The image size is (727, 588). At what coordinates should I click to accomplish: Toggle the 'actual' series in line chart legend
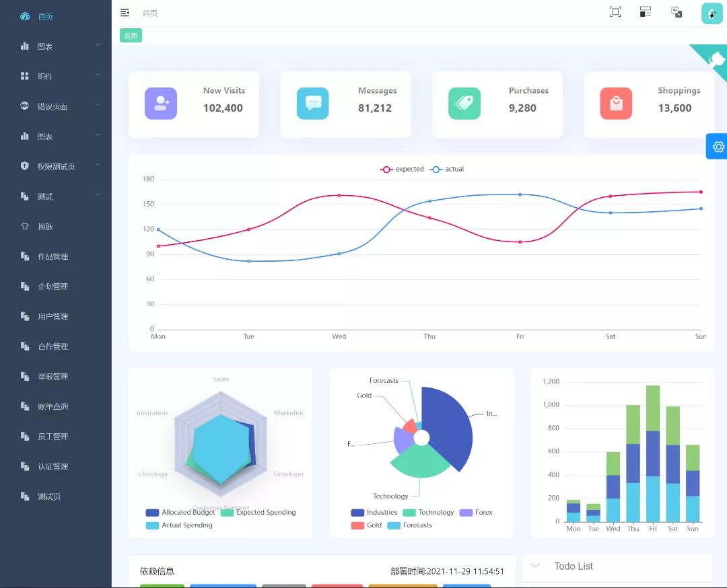[x=448, y=170]
